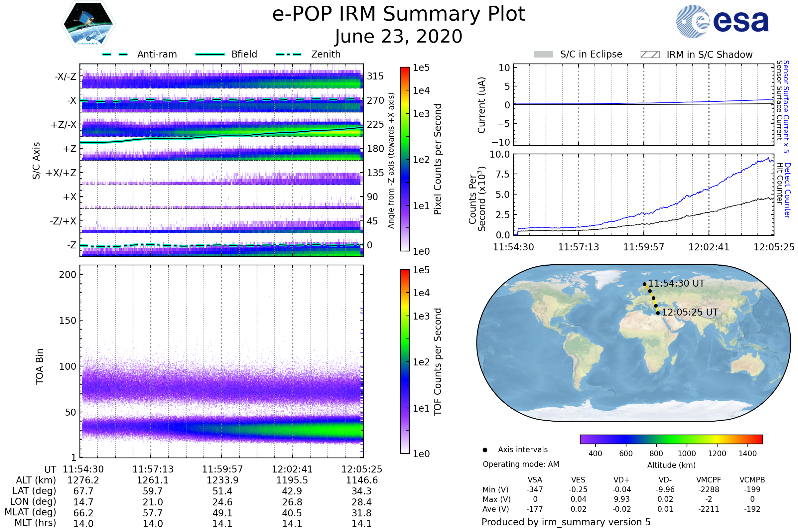Screen dimensions: 798x532
Task: Click the Produced by irm_summary version 5 text
Action: click(x=566, y=522)
